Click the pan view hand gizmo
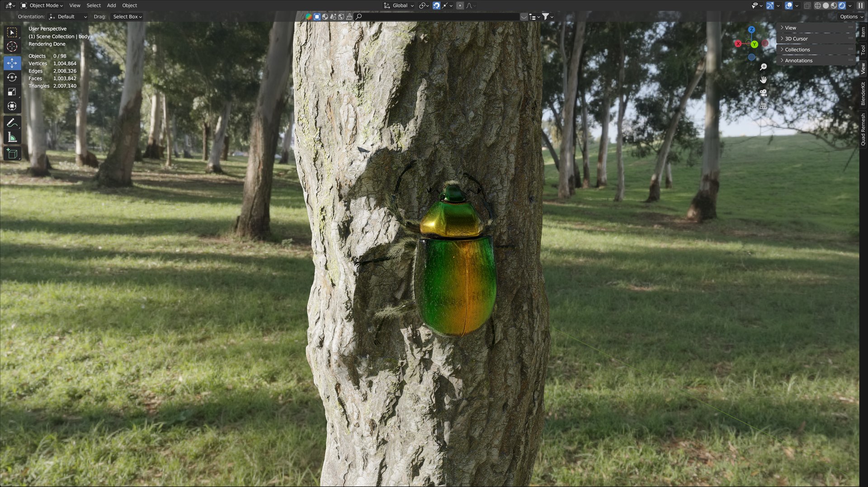This screenshot has height=487, width=868. pos(763,80)
